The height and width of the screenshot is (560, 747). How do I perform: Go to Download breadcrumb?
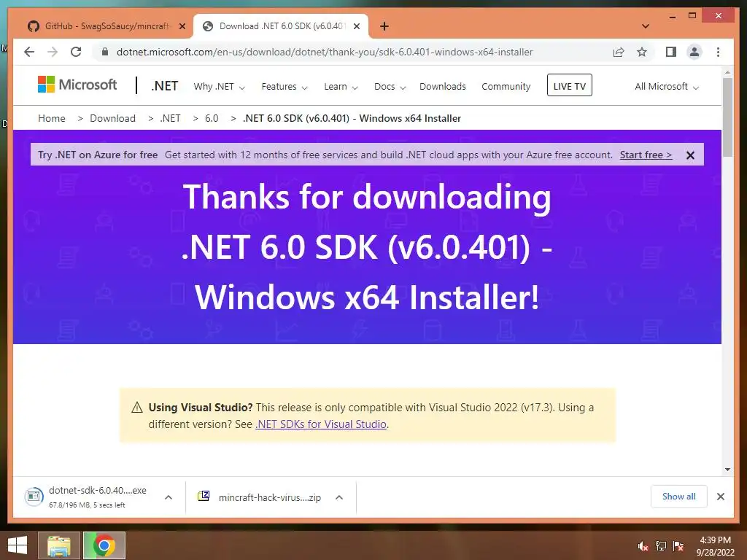[112, 118]
